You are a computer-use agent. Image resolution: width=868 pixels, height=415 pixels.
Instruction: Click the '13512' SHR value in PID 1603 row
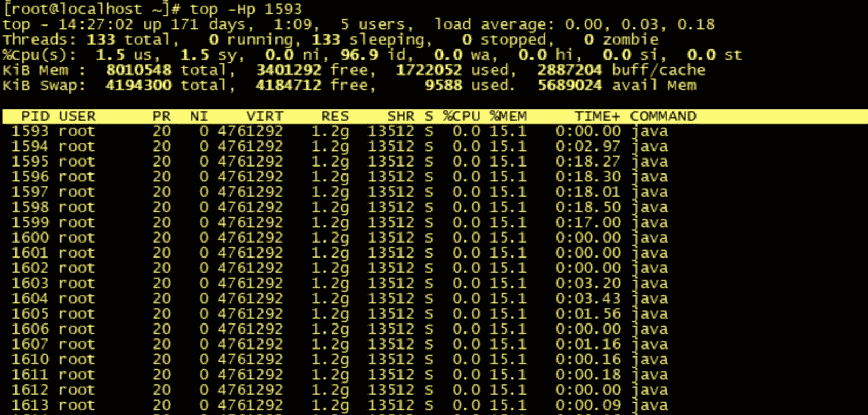click(x=391, y=284)
